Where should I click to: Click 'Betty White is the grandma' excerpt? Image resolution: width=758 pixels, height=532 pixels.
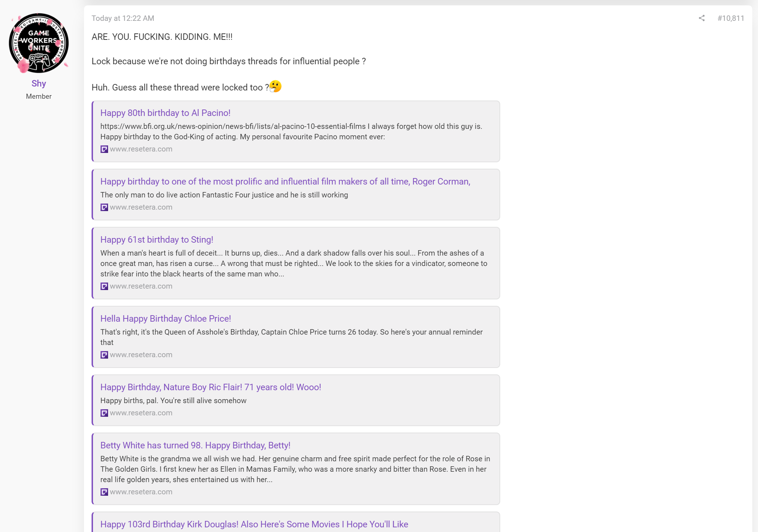tap(295, 469)
